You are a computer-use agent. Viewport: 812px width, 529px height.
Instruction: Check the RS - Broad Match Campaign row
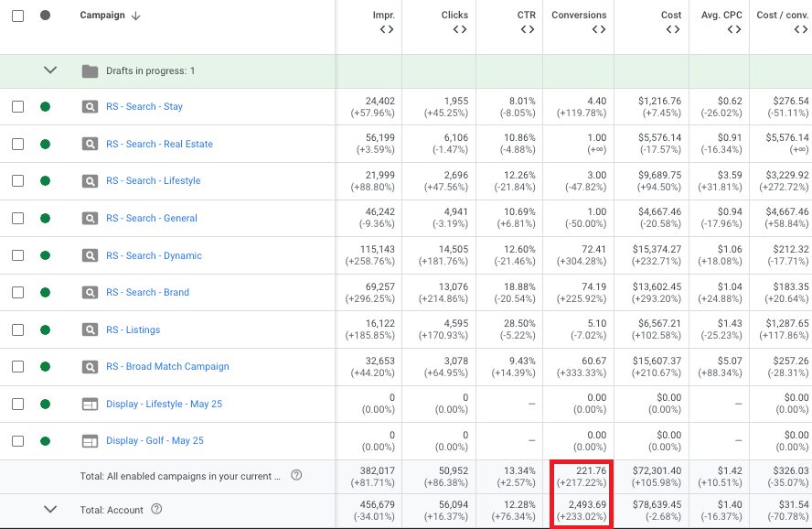coord(17,367)
